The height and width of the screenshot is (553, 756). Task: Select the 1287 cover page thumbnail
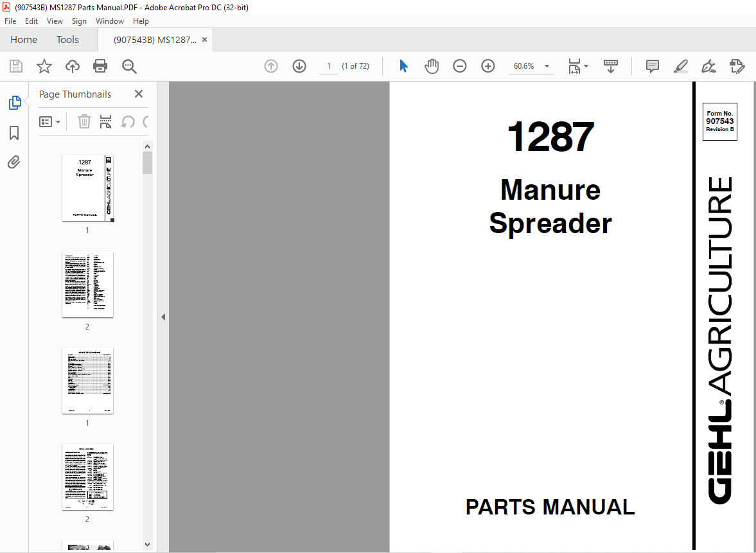point(88,188)
